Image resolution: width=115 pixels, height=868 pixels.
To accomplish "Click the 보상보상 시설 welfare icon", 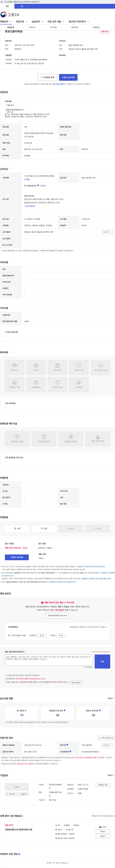I will coord(57,385).
